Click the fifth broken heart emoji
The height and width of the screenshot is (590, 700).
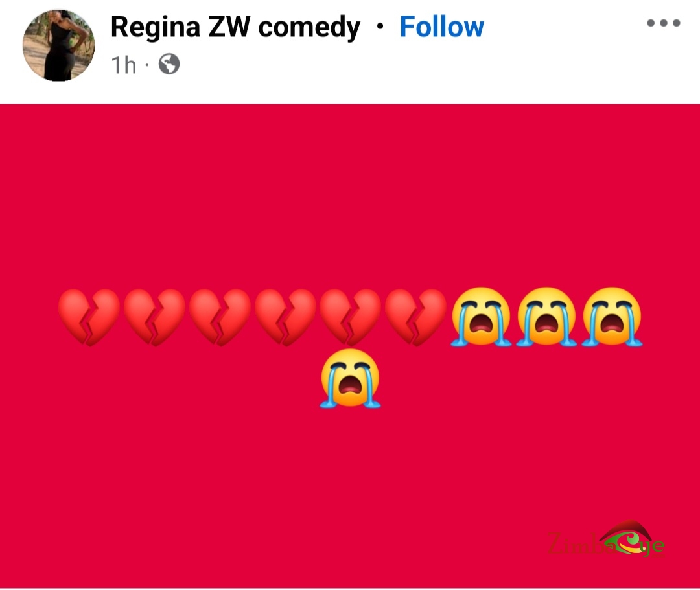point(351,317)
